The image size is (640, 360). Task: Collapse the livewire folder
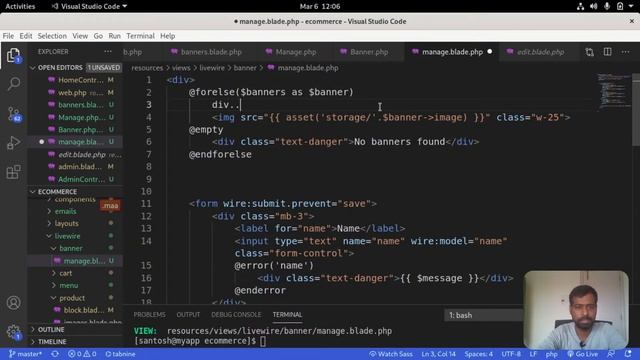pos(67,236)
